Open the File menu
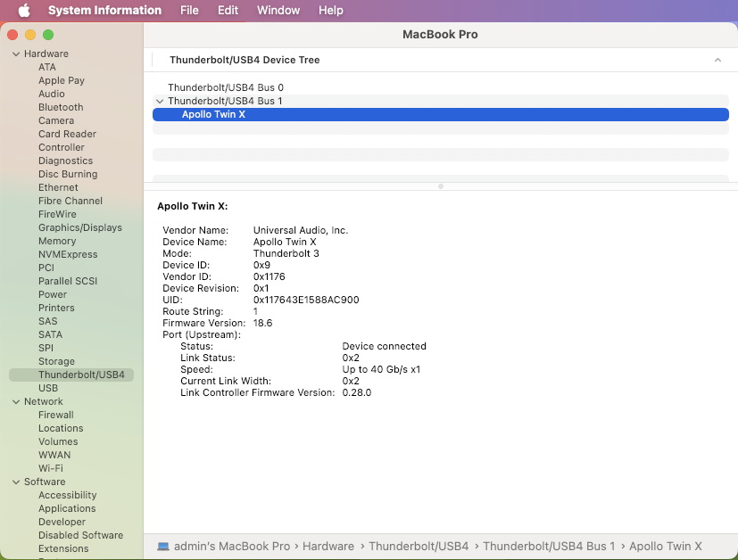The height and width of the screenshot is (560, 738). [189, 11]
